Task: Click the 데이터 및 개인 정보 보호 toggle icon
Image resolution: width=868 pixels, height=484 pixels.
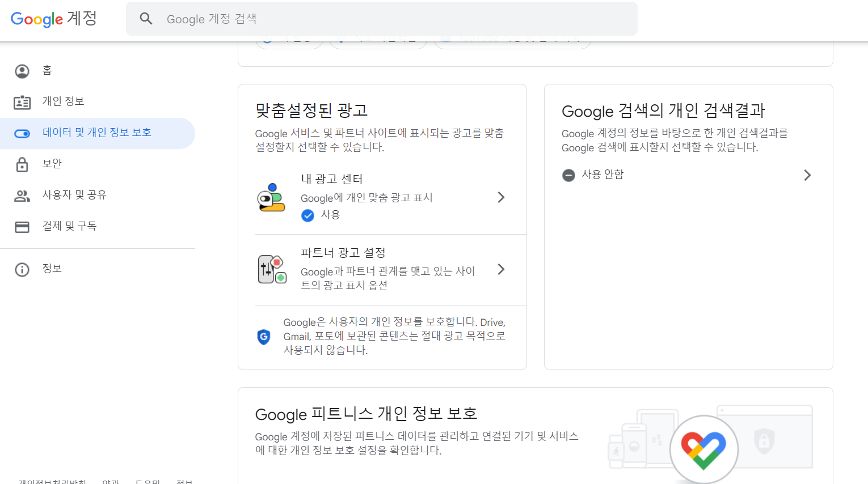Action: point(22,134)
